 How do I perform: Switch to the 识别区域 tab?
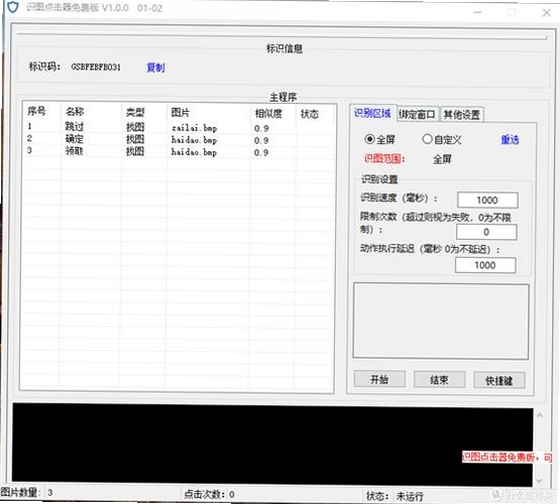(x=372, y=114)
